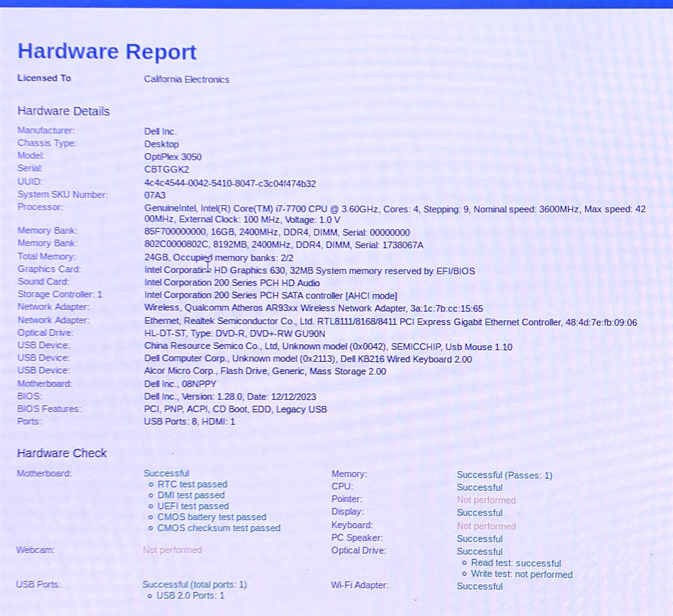
Task: Select the UUID value string
Action: coord(230,183)
